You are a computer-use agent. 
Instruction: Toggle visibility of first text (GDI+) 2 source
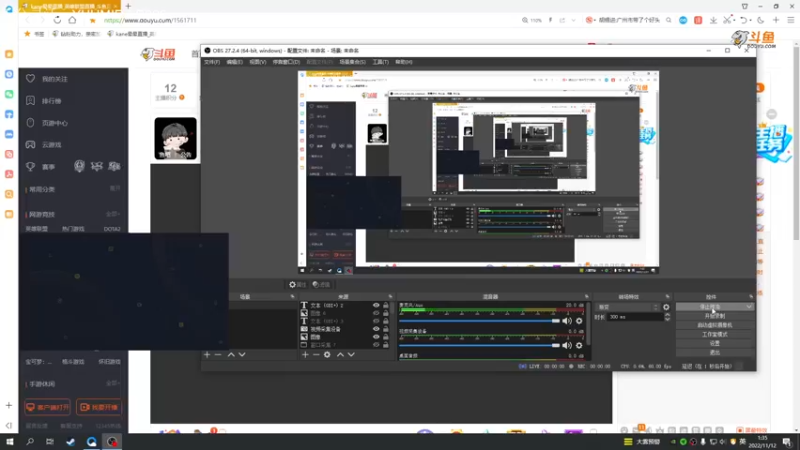(x=376, y=305)
